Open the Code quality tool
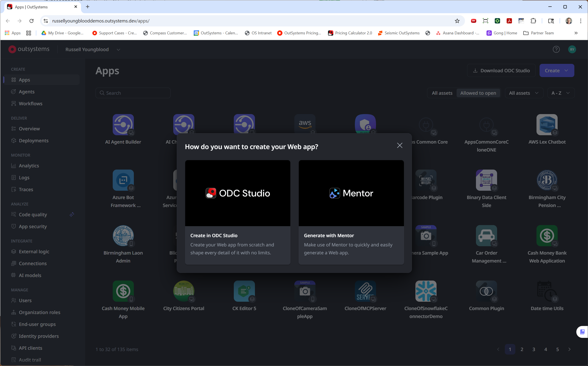 [x=33, y=214]
